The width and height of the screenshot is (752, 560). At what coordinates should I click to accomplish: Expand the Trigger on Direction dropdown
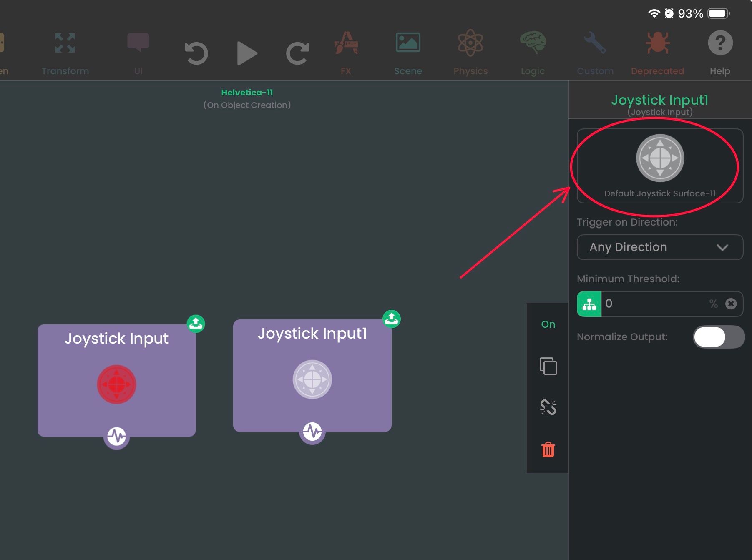point(659,247)
